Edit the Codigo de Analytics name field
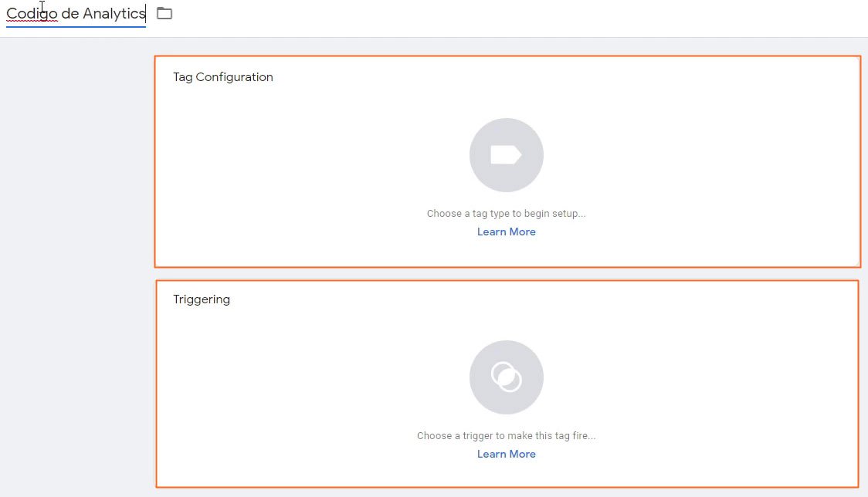The image size is (868, 497). 75,13
